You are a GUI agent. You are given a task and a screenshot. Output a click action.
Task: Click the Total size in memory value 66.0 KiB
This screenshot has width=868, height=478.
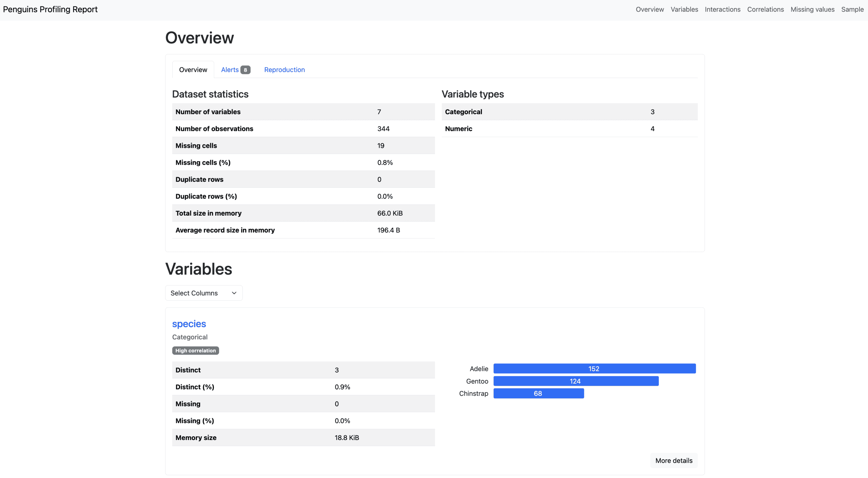pyautogui.click(x=390, y=213)
